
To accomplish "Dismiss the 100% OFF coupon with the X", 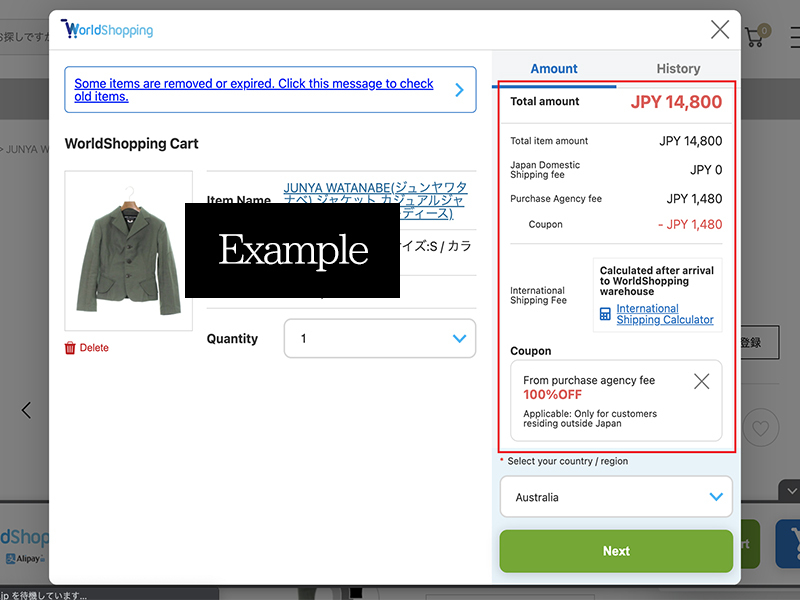I will pyautogui.click(x=701, y=381).
